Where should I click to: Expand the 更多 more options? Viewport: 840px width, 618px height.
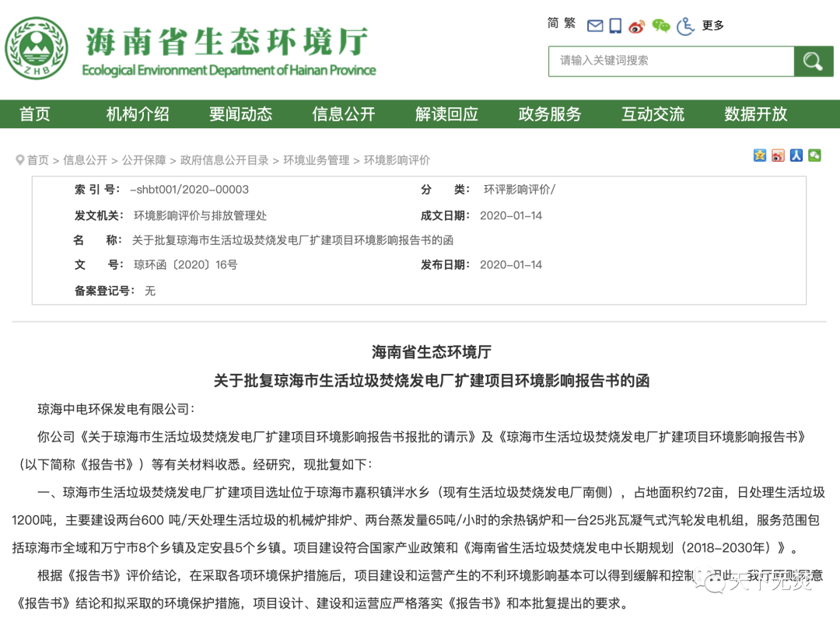pos(713,26)
